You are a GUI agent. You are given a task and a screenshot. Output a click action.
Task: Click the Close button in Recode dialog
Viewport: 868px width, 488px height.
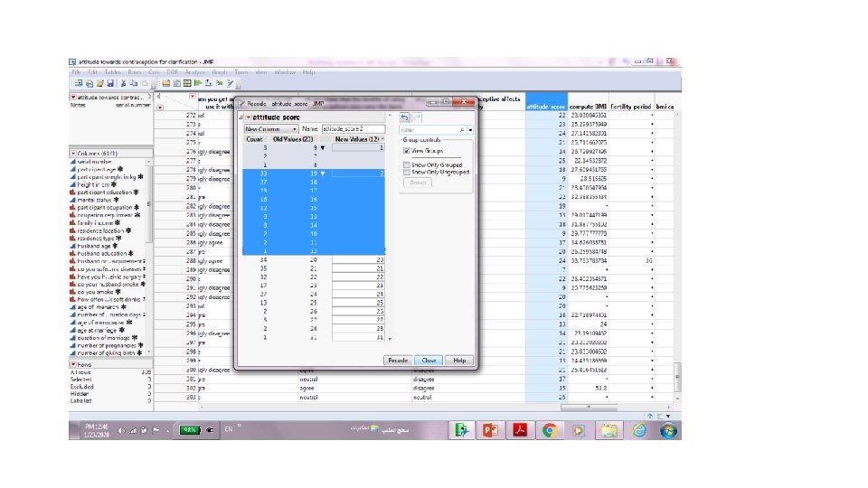429,361
